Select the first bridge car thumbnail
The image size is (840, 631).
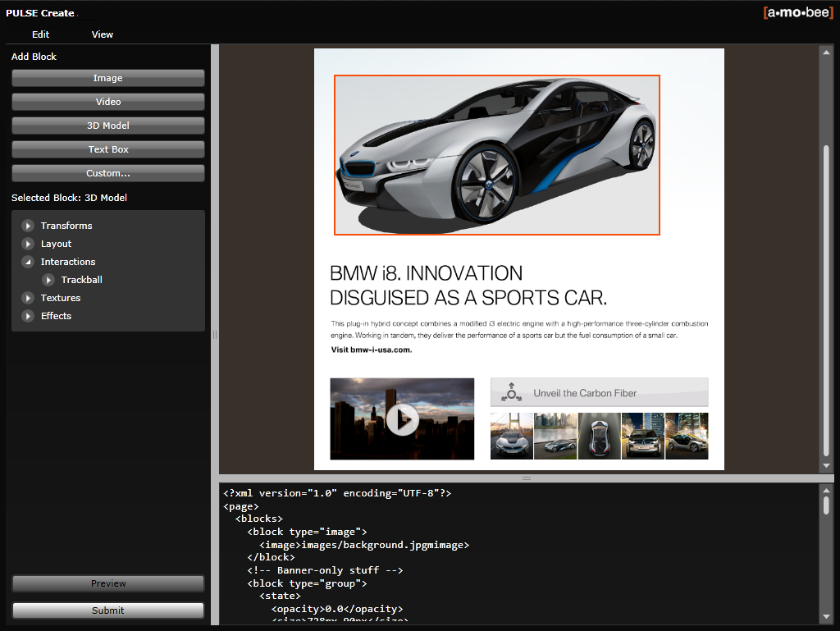point(511,436)
